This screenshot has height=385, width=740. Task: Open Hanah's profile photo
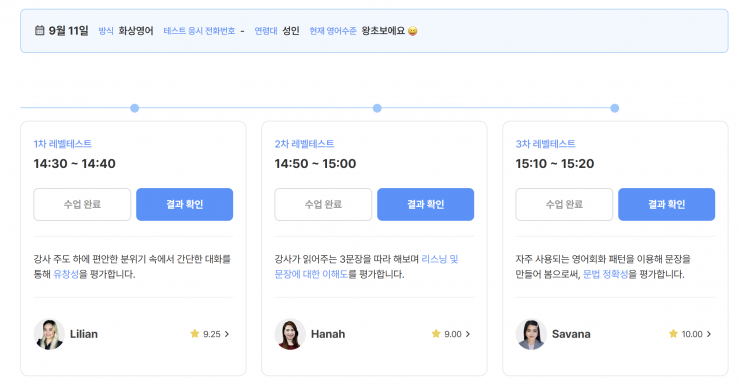click(x=290, y=334)
